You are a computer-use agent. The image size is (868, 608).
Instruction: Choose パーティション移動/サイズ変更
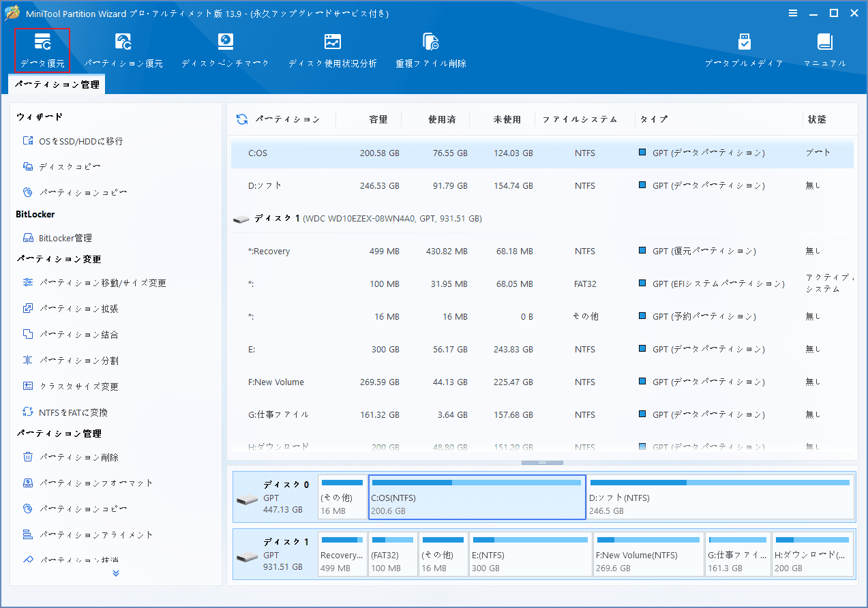click(x=94, y=283)
